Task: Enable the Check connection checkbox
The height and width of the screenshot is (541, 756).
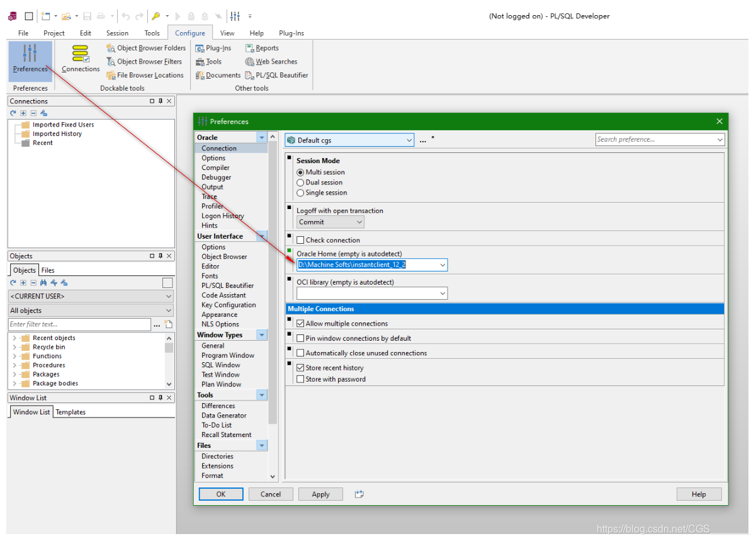Action: coord(300,239)
